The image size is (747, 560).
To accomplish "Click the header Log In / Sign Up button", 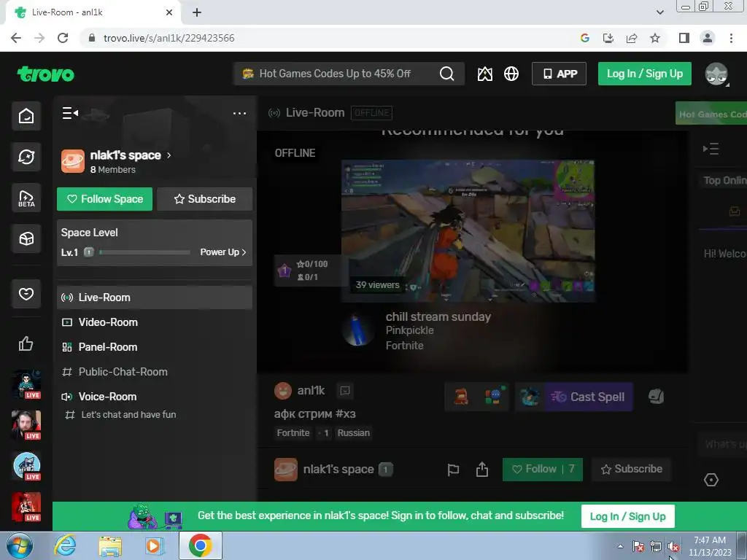I will [645, 74].
